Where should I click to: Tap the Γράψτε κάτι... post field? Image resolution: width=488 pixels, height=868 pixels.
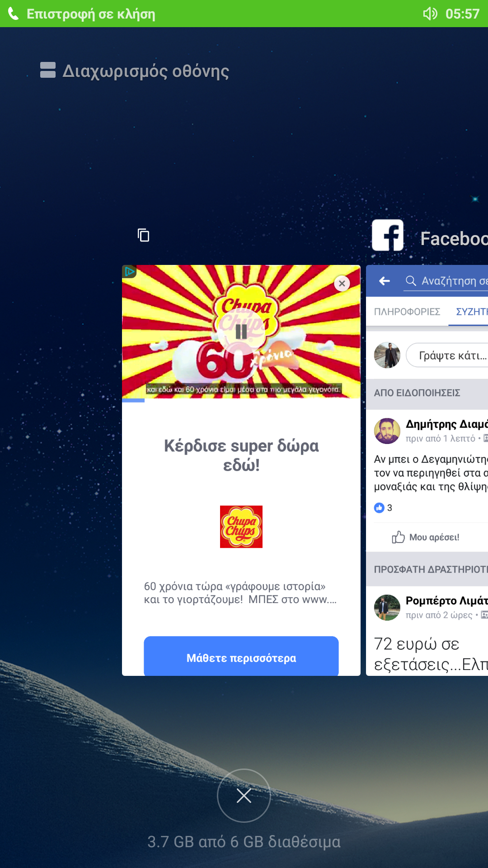tap(447, 355)
